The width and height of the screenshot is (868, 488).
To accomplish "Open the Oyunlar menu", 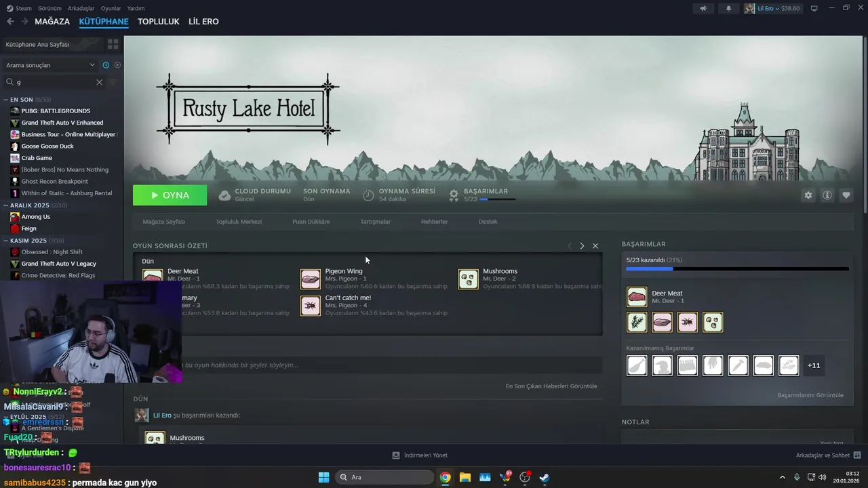I will tap(111, 8).
